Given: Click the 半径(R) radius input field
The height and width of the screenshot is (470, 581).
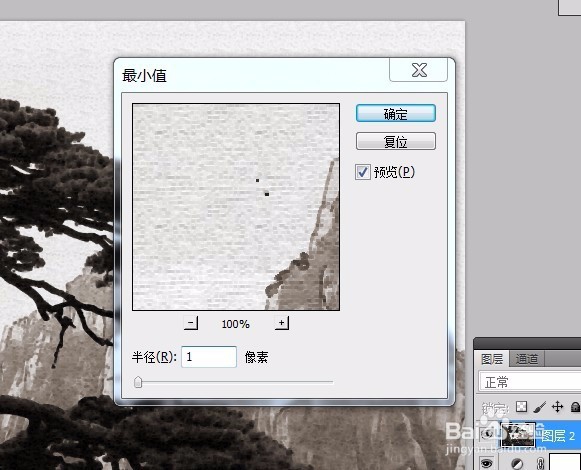Looking at the screenshot, I should click(209, 357).
